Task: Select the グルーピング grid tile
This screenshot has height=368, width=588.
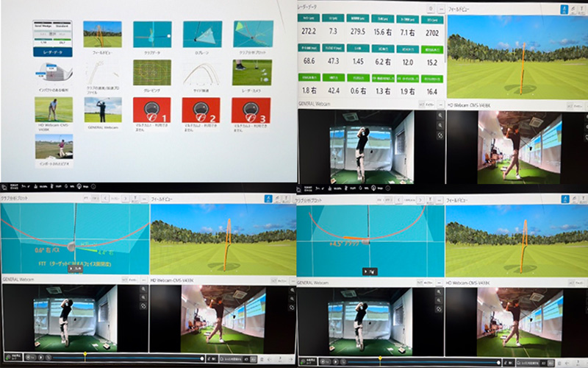Action: click(x=151, y=74)
